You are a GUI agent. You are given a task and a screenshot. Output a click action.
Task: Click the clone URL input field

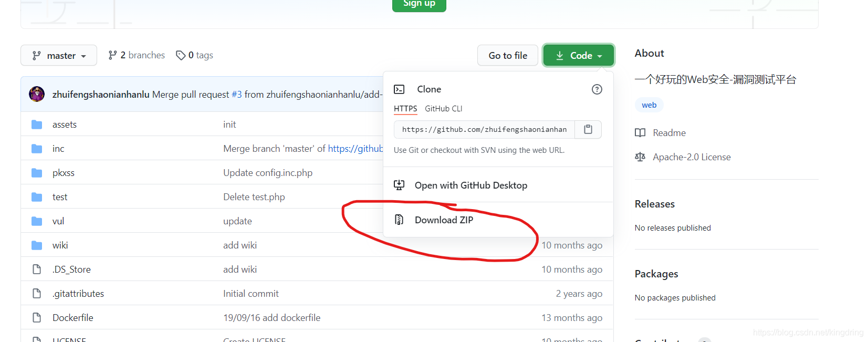tap(485, 129)
